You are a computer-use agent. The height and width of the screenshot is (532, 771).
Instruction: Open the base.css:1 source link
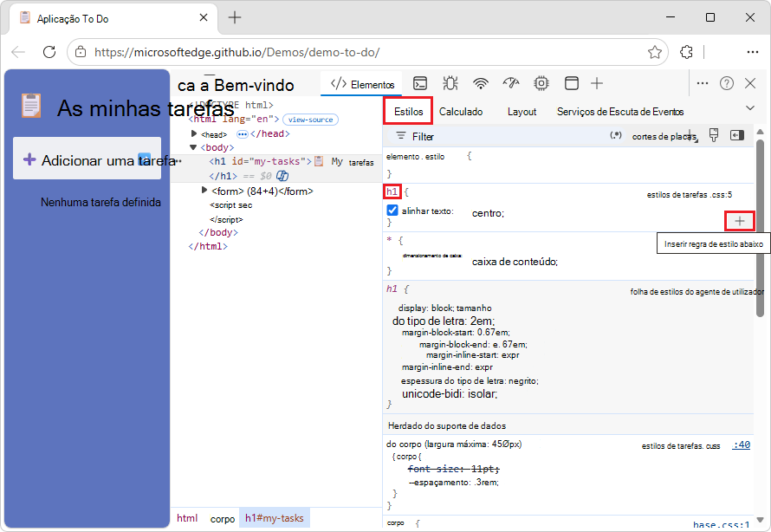[722, 525]
